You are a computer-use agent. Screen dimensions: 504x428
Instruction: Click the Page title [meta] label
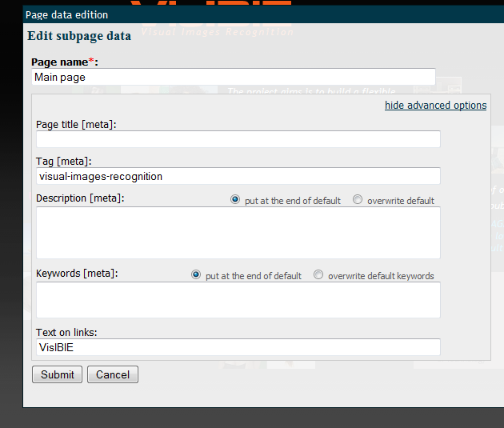(76, 124)
